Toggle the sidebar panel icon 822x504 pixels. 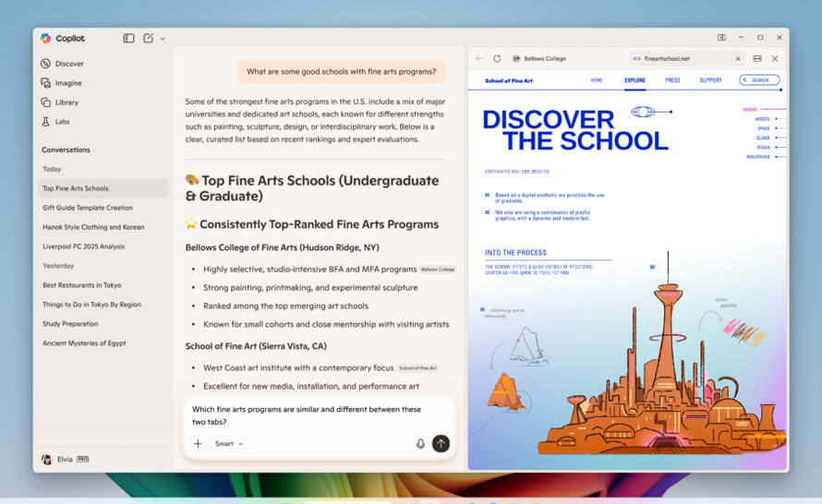(x=128, y=39)
